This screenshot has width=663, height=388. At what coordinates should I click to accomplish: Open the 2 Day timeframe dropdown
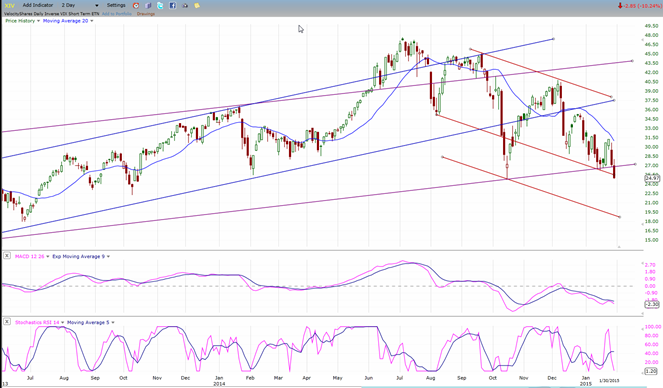coord(79,5)
